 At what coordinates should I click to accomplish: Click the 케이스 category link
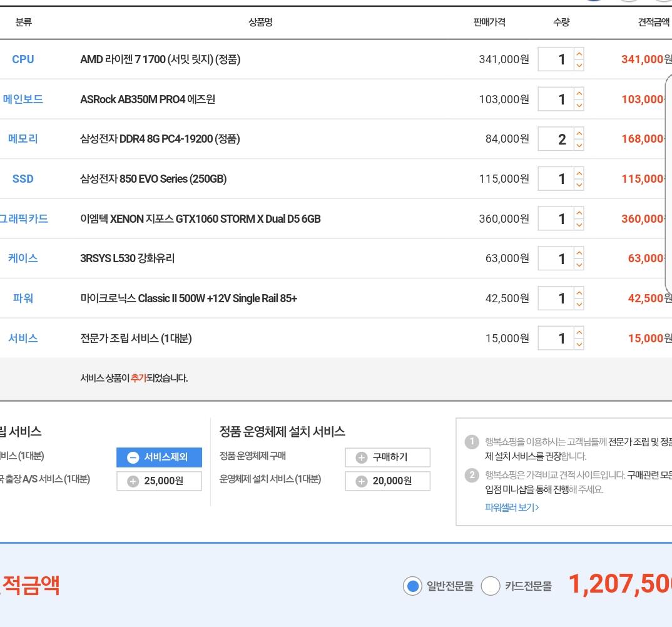tap(23, 258)
